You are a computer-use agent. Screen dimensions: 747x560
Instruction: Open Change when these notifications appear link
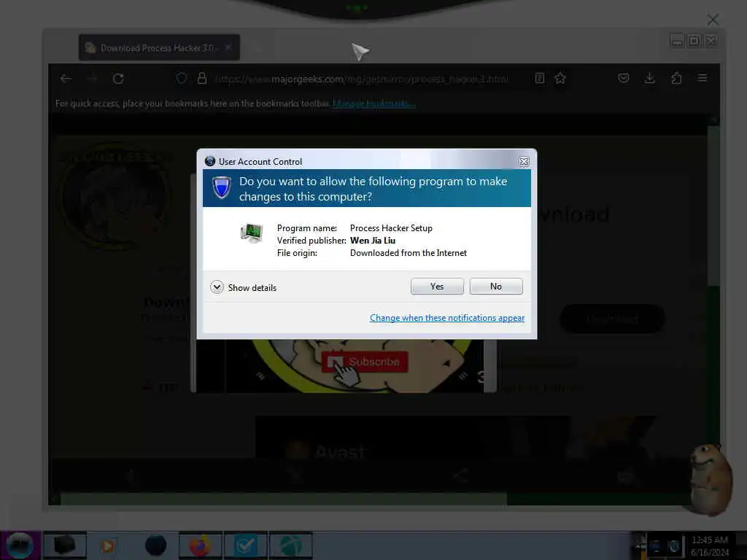tap(447, 318)
